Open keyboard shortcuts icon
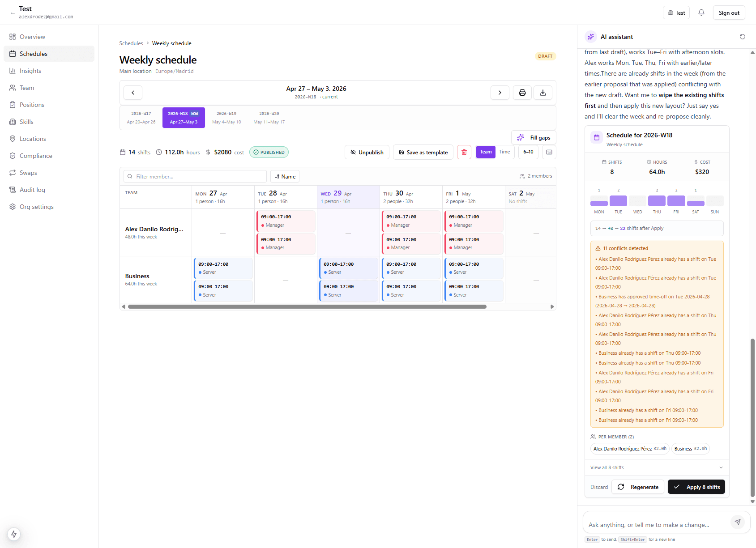The width and height of the screenshot is (756, 548). pyautogui.click(x=549, y=152)
